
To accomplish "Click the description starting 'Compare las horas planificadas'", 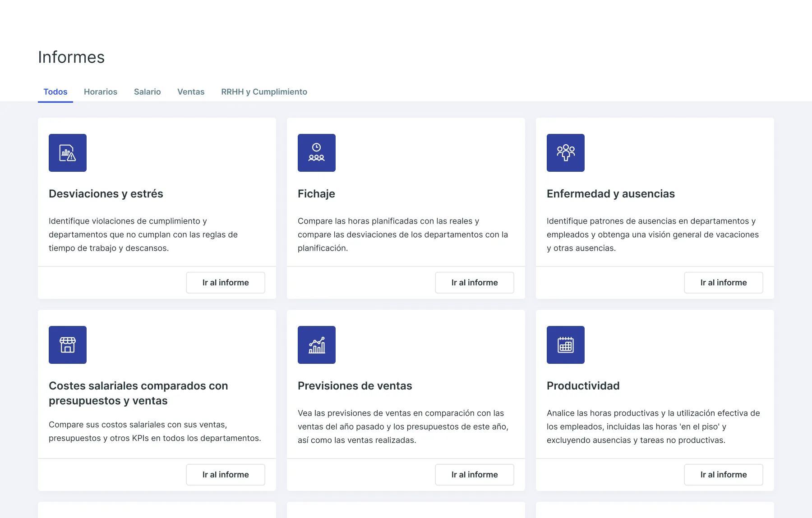I will [403, 234].
